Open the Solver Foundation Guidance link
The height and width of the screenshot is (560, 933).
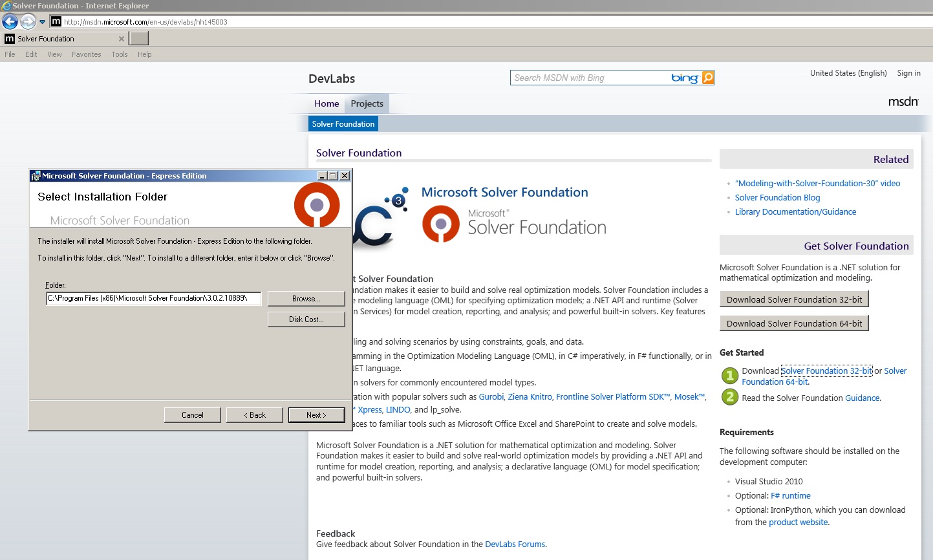(x=862, y=398)
